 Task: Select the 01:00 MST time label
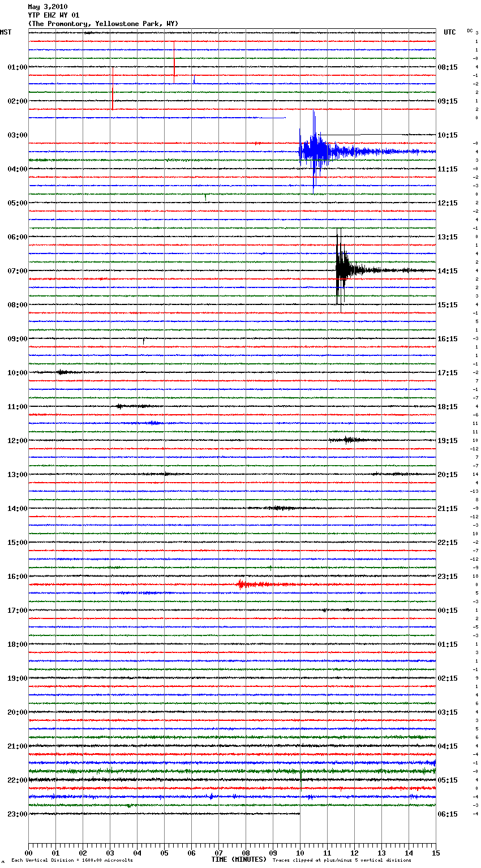click(x=18, y=67)
